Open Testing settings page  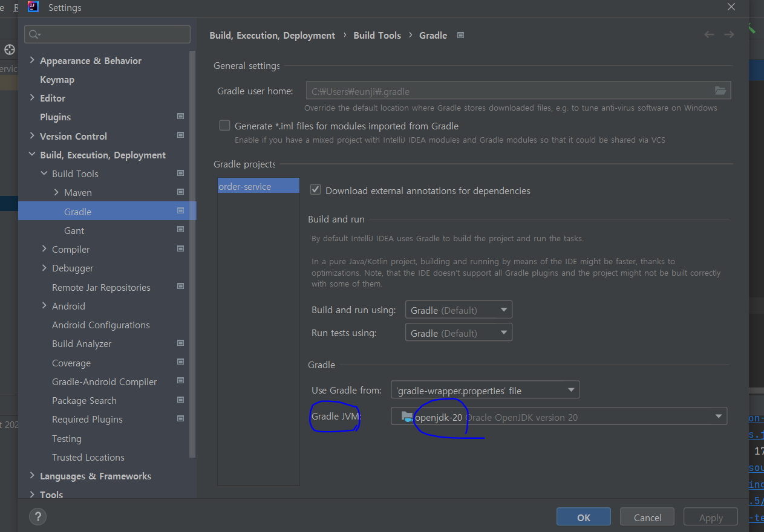(x=67, y=438)
